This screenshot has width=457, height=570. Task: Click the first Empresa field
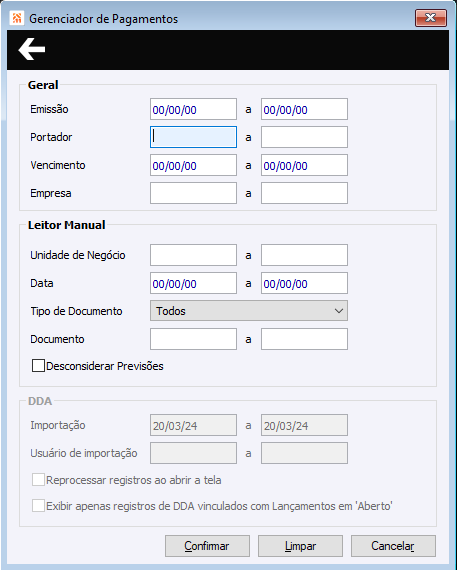tap(193, 193)
